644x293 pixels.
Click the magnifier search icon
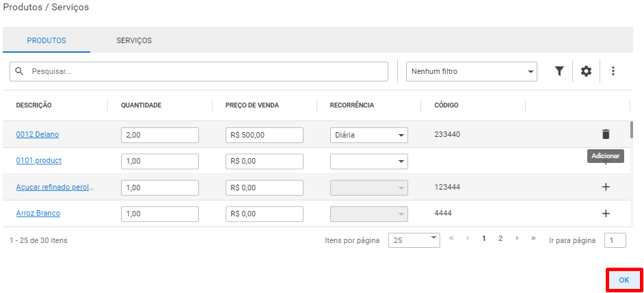tap(19, 71)
